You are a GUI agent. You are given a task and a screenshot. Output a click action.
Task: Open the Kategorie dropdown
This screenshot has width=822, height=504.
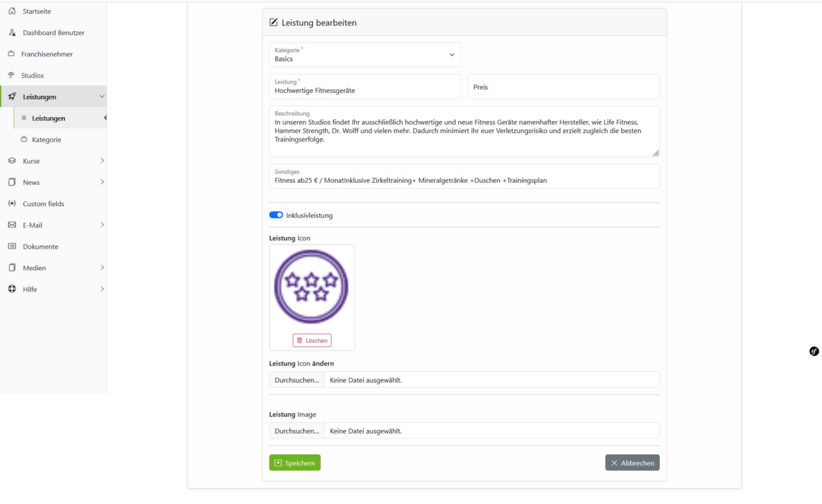pyautogui.click(x=365, y=55)
